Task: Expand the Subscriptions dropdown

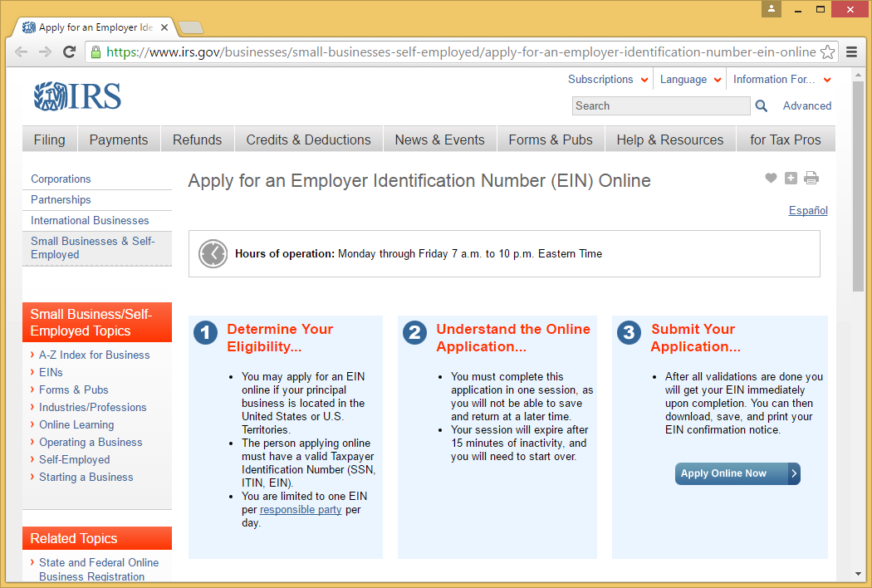Action: [x=608, y=80]
